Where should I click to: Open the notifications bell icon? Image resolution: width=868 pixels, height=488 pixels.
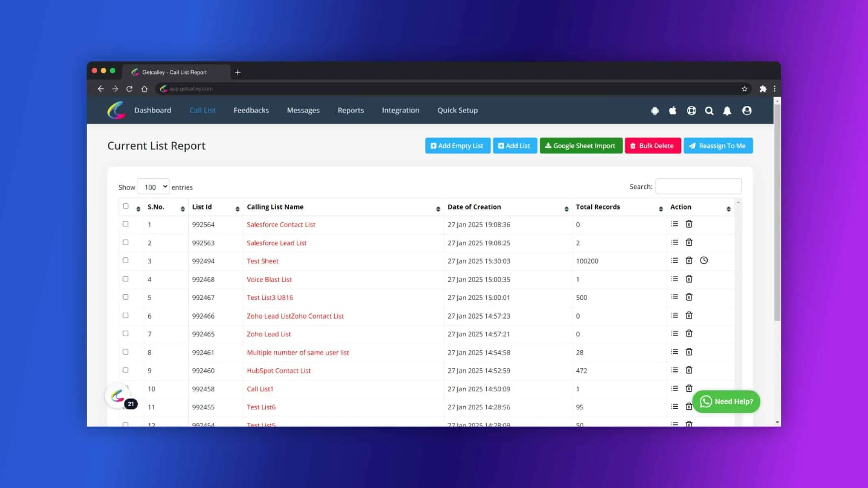[727, 111]
